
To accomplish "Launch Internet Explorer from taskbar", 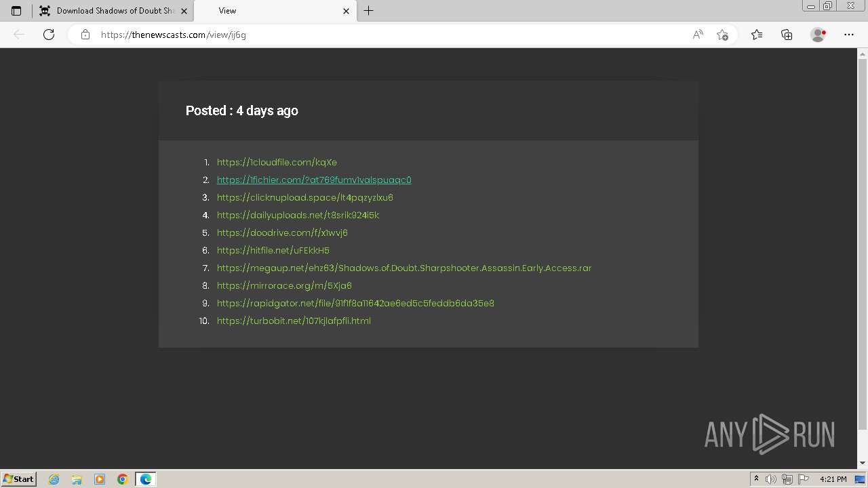I will [x=54, y=479].
